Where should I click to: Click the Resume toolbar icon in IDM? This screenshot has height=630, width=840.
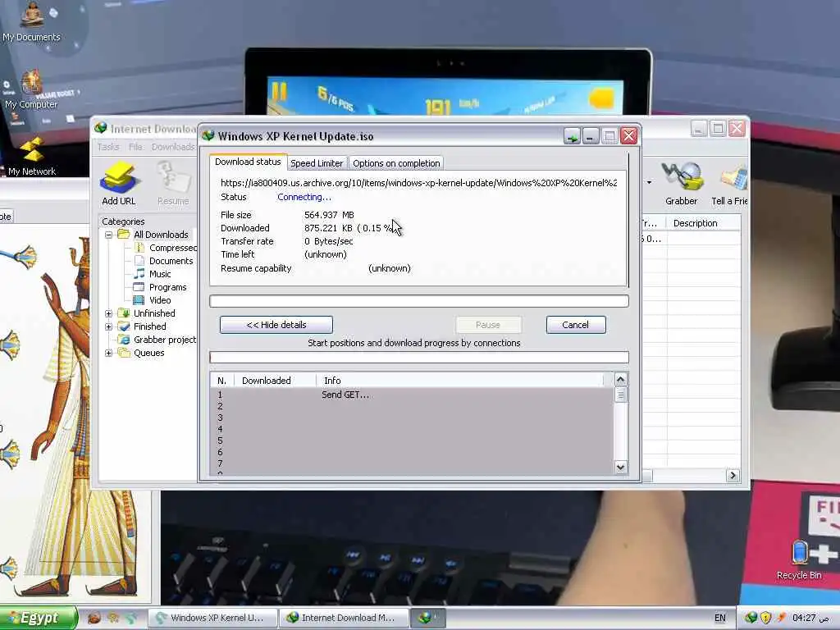point(172,183)
